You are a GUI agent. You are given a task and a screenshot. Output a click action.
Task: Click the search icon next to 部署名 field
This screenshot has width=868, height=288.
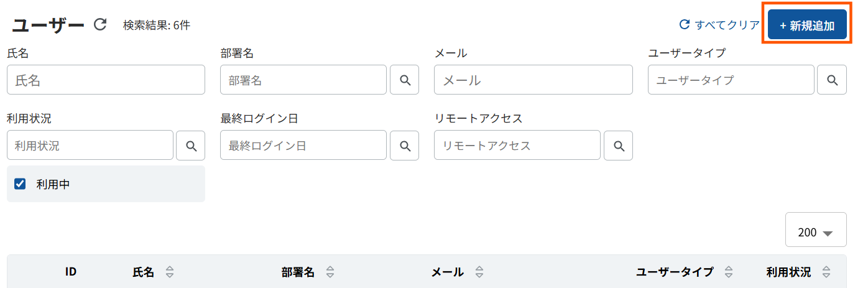coord(405,80)
